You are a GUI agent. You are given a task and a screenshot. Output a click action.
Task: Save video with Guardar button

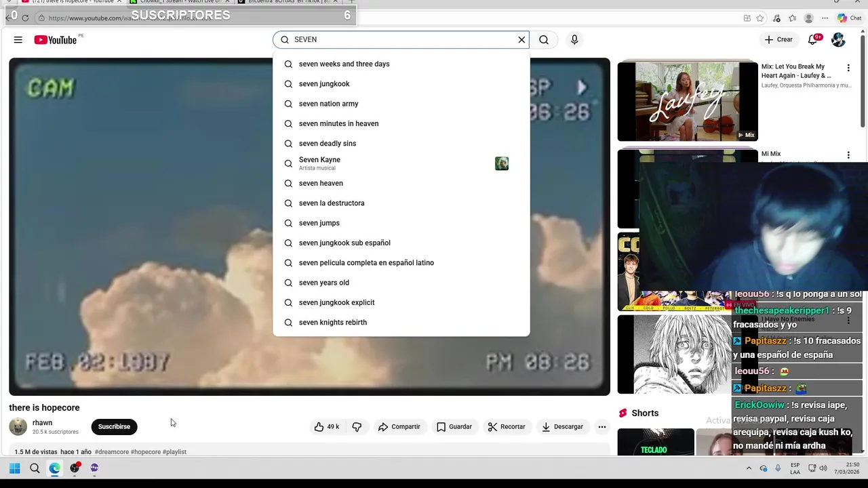click(454, 427)
